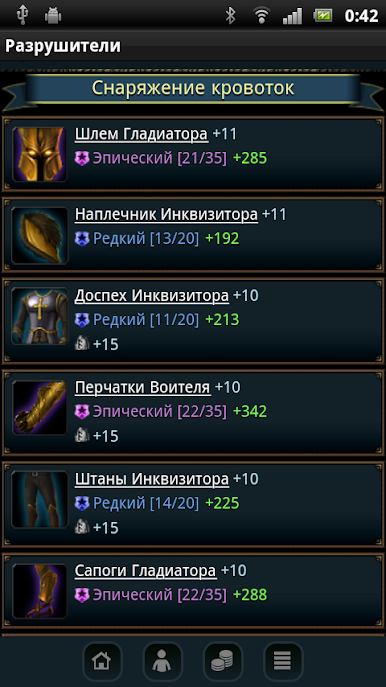Screen dimensions: 386x687
Task: Open the character profile icon
Action: point(163,661)
